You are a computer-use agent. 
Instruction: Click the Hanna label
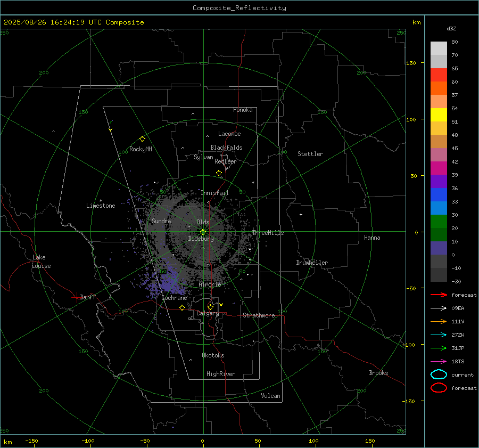coord(372,238)
